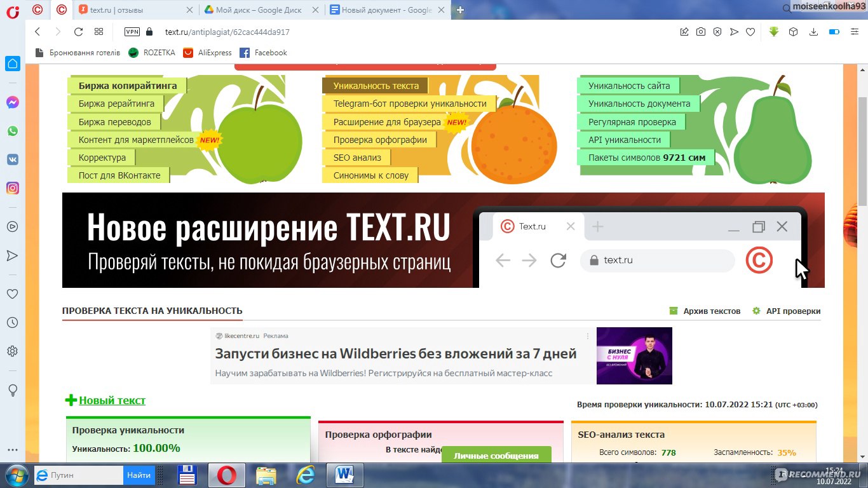Open Easy setup sliders icon
This screenshot has width=868, height=488.
pyautogui.click(x=853, y=32)
